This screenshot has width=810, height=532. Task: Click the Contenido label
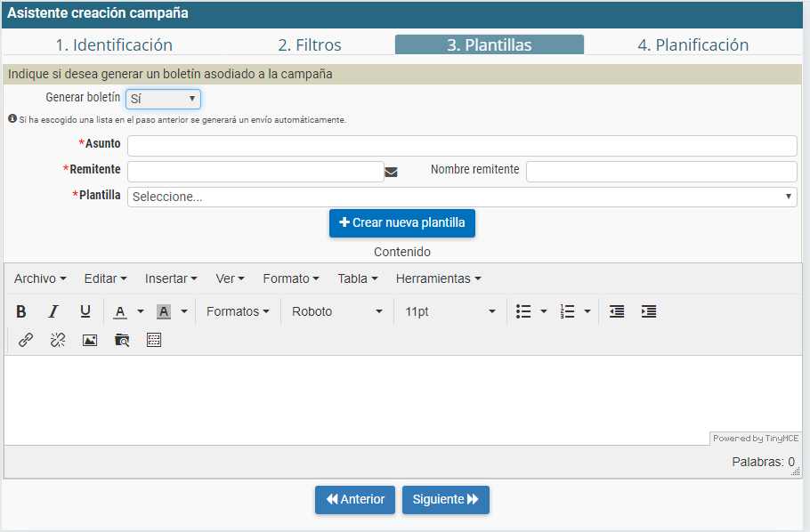click(402, 252)
